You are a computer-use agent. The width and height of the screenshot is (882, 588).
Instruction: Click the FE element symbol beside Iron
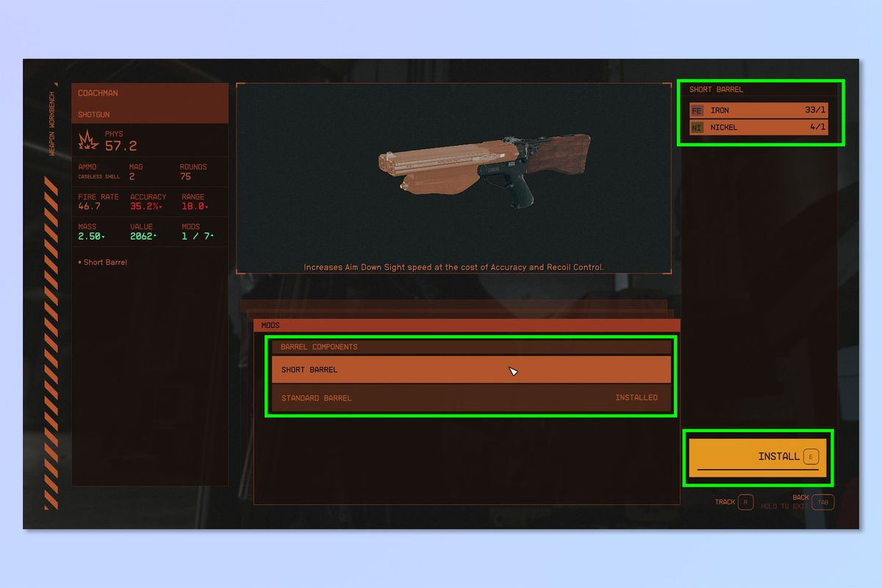click(696, 110)
